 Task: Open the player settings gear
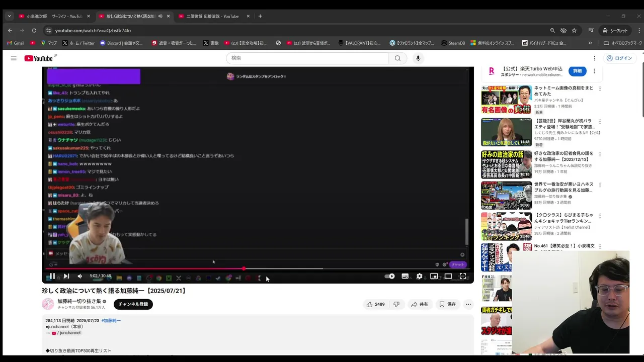click(x=419, y=276)
